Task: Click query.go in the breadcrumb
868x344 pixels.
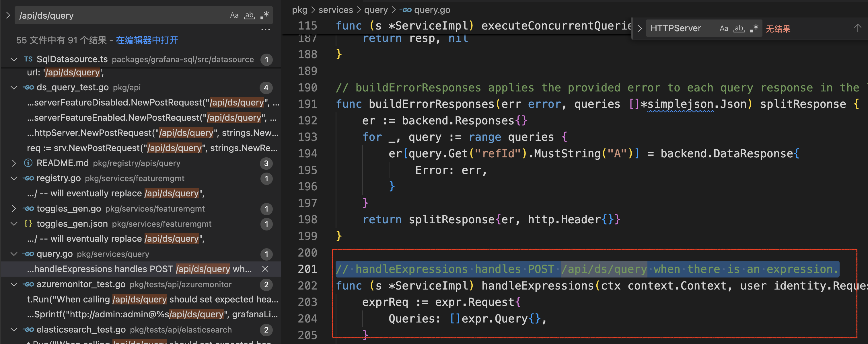Action: click(432, 10)
